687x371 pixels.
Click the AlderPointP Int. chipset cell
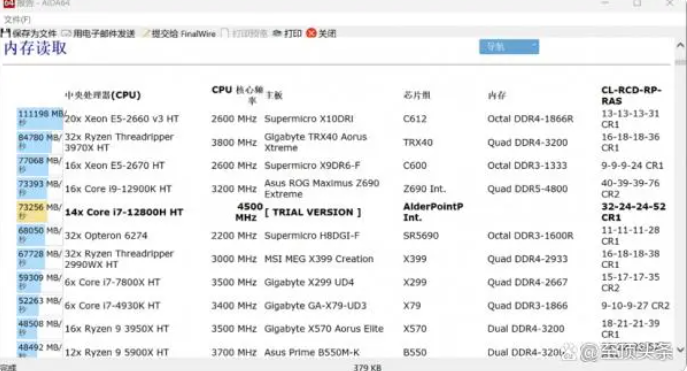433,212
